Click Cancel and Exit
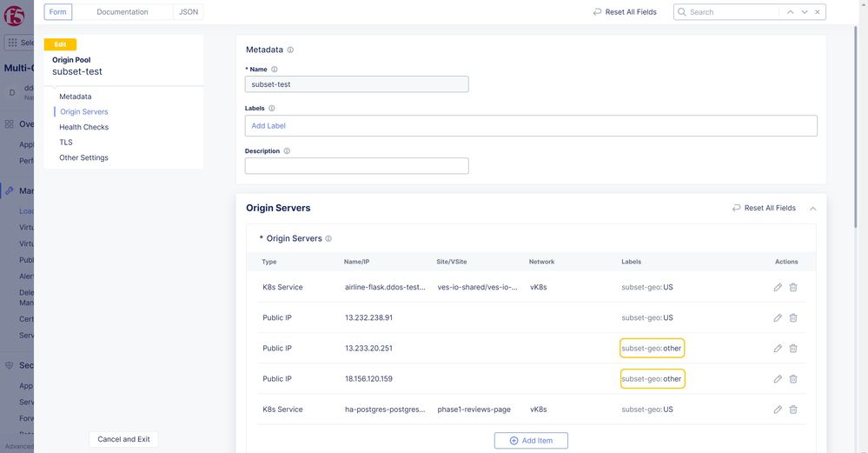868x453 pixels. coord(123,439)
